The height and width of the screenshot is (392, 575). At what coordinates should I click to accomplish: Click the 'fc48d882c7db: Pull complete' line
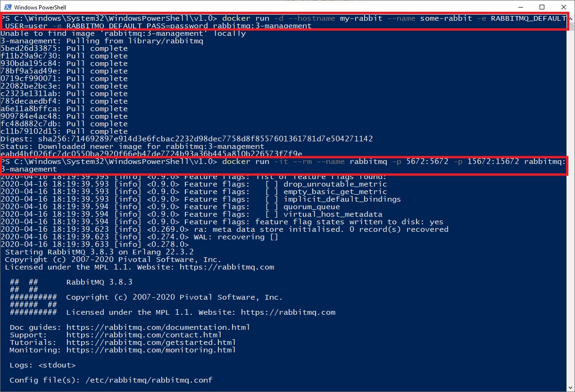(x=64, y=124)
